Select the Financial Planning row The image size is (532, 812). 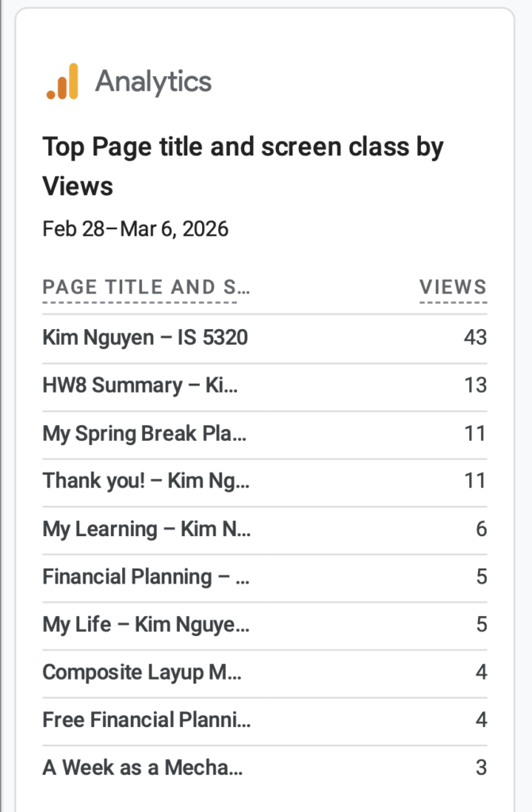(146, 576)
